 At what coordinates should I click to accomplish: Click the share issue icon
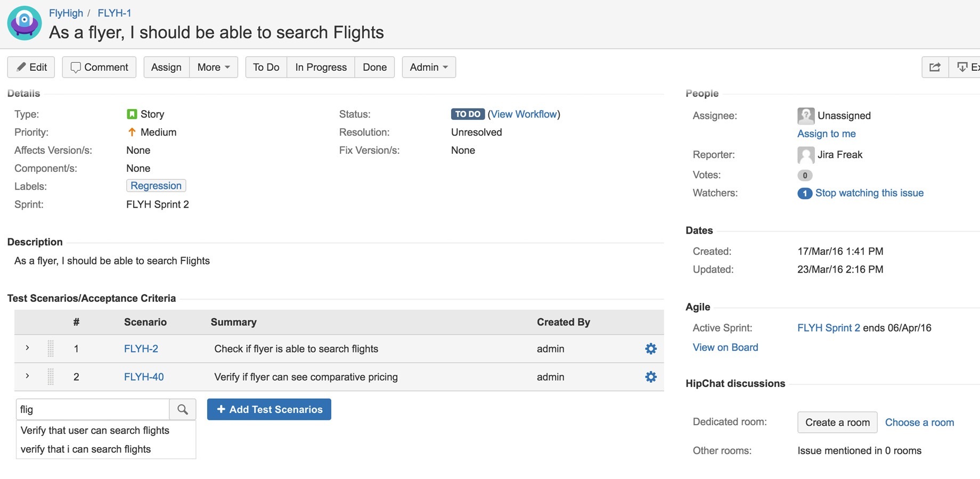click(x=935, y=67)
